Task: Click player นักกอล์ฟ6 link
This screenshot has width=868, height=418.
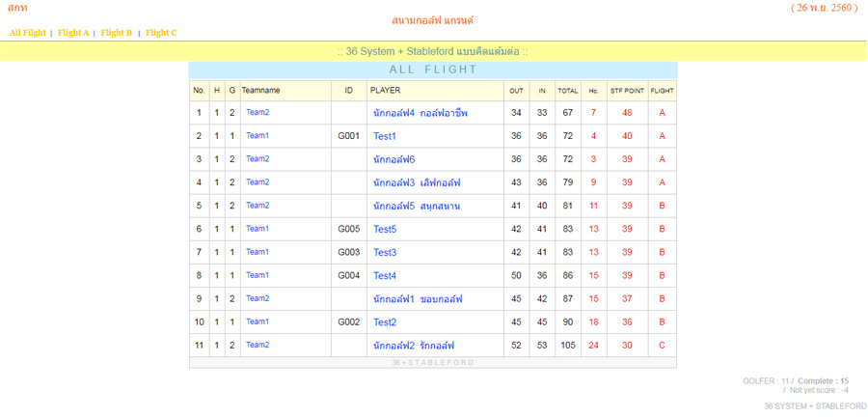Action: pos(393,159)
